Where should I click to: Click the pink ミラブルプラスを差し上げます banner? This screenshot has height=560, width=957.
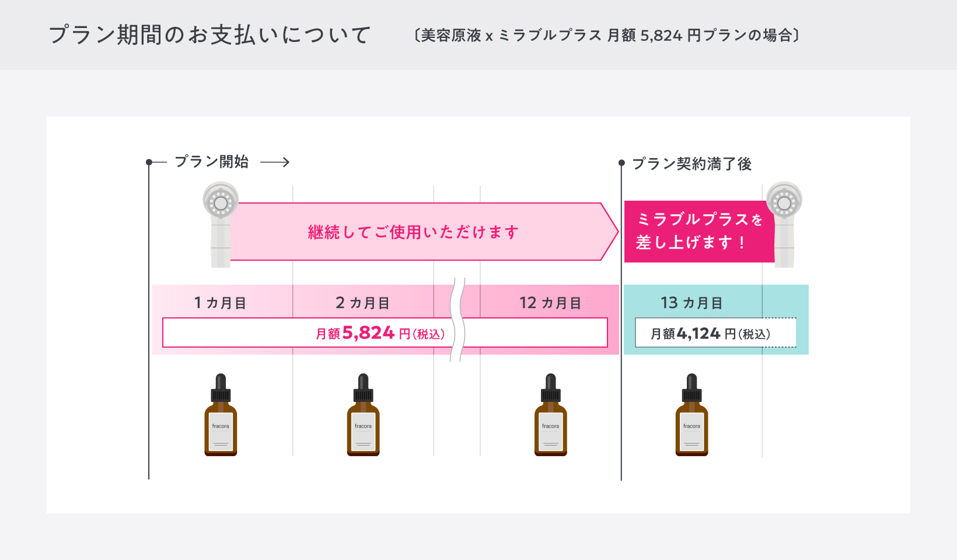(x=699, y=232)
